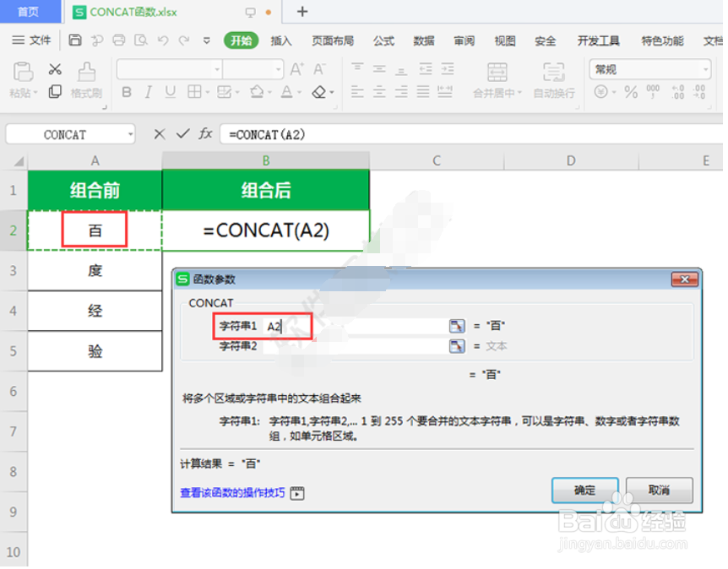The height and width of the screenshot is (569, 728).
Task: Click the range selector icon beside 字符串1
Action: [457, 325]
